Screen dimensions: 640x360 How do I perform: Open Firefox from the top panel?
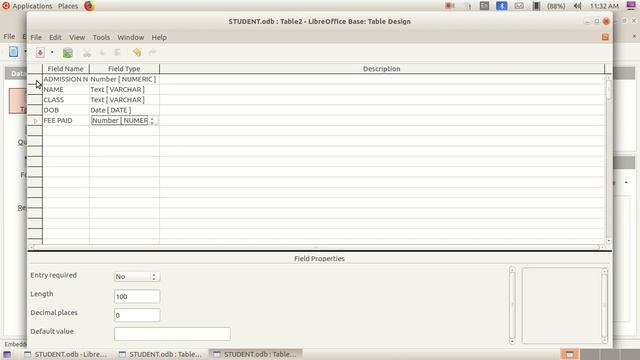pyautogui.click(x=89, y=6)
